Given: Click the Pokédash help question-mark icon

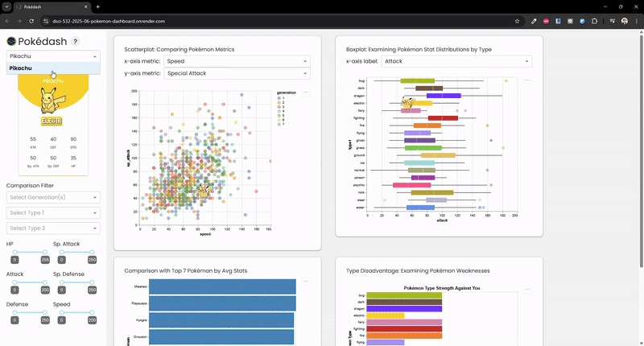Looking at the screenshot, I should (76, 41).
